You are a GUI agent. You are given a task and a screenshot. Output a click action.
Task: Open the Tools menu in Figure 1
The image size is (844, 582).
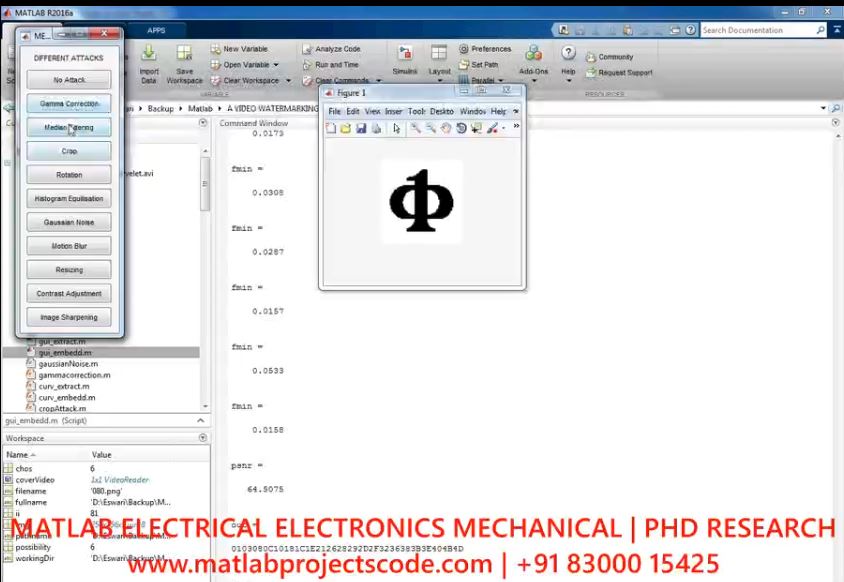[x=416, y=111]
